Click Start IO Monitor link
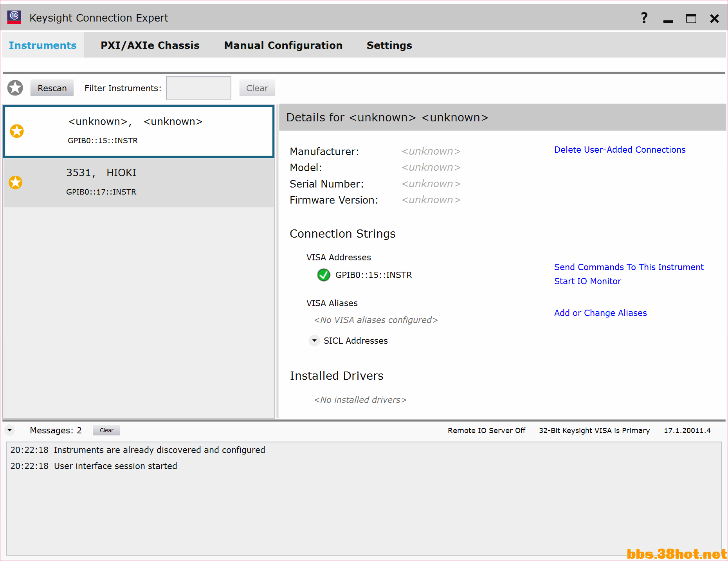 [587, 281]
